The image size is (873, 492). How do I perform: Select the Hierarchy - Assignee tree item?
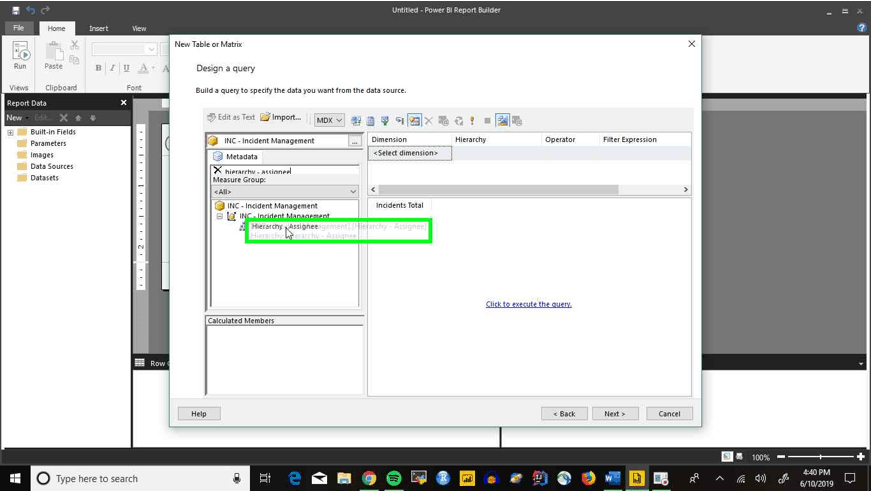tap(285, 227)
